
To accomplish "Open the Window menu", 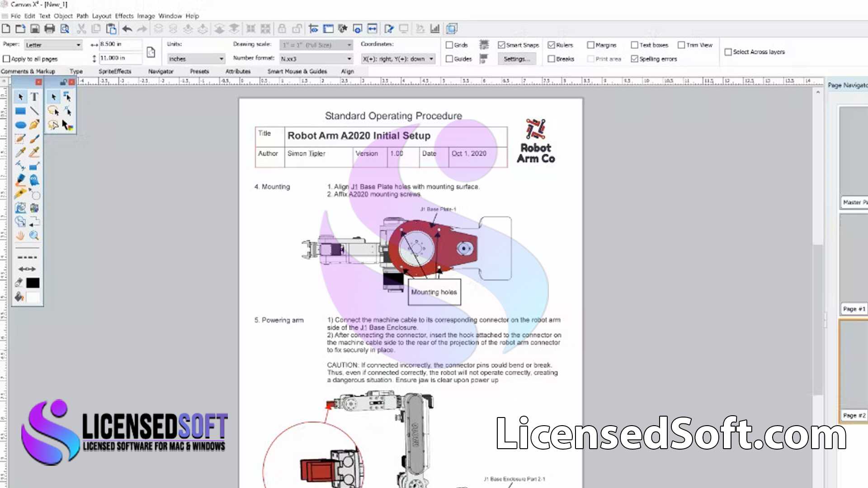I will [170, 16].
